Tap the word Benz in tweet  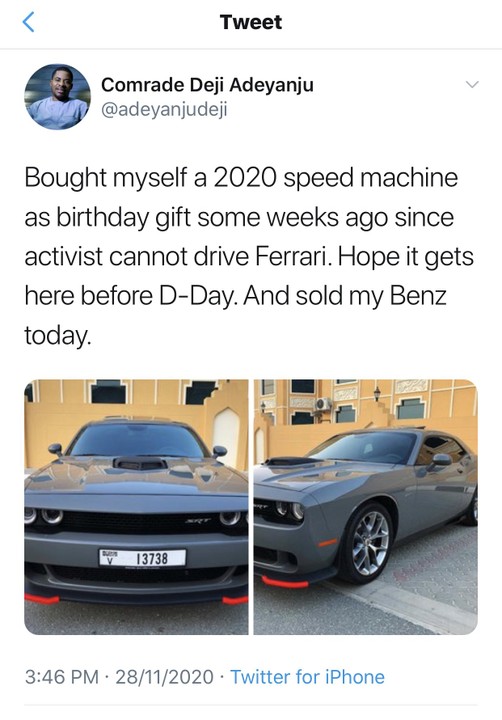(x=418, y=296)
